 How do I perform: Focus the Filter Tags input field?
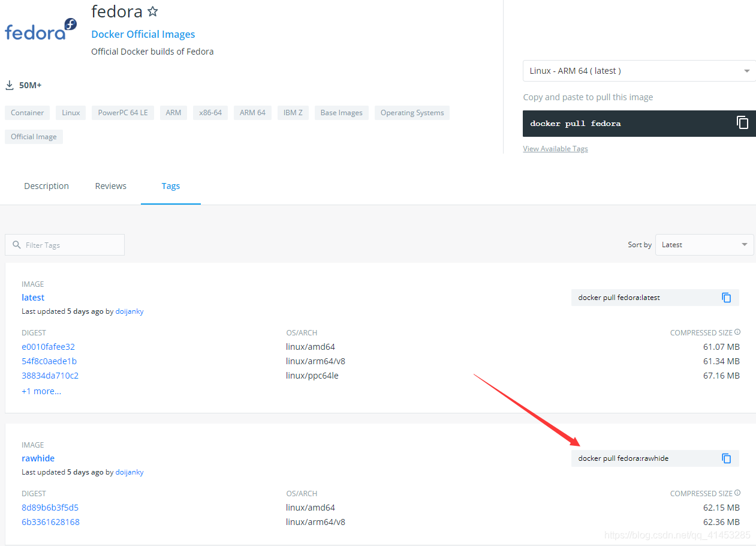(x=65, y=245)
